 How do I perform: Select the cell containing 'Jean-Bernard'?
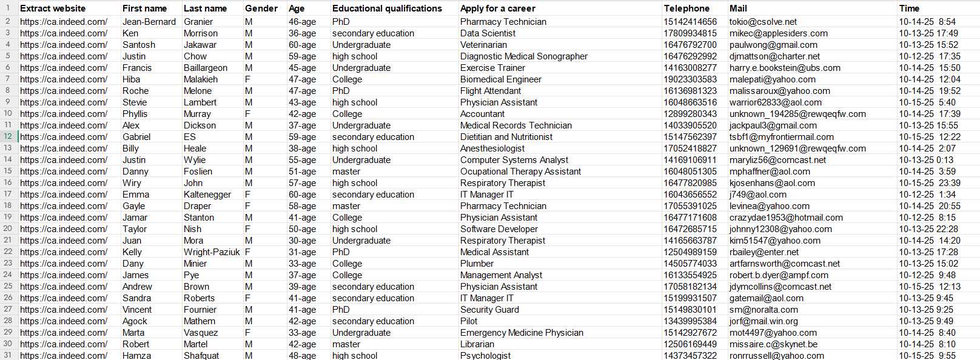tap(149, 22)
